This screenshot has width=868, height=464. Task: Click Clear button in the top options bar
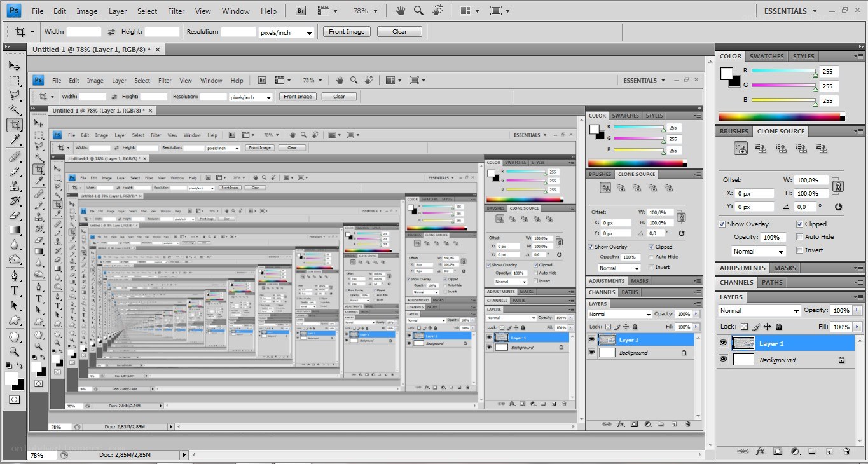[x=399, y=32]
